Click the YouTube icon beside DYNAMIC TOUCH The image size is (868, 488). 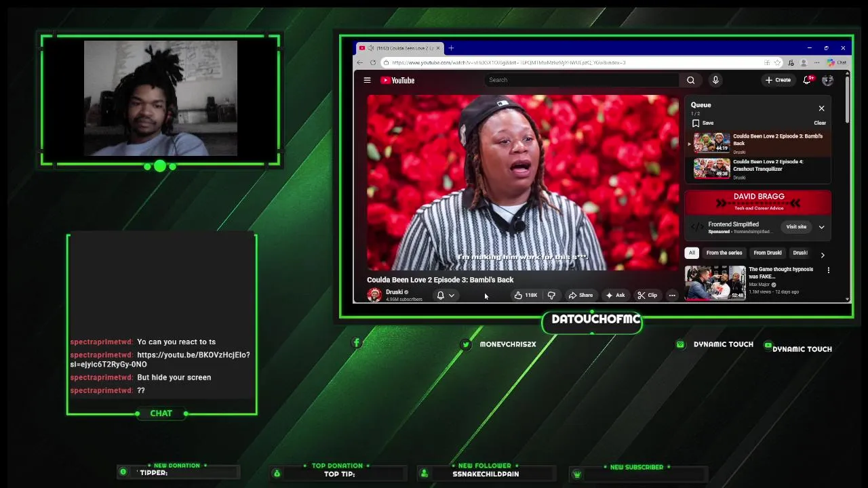[x=768, y=345]
